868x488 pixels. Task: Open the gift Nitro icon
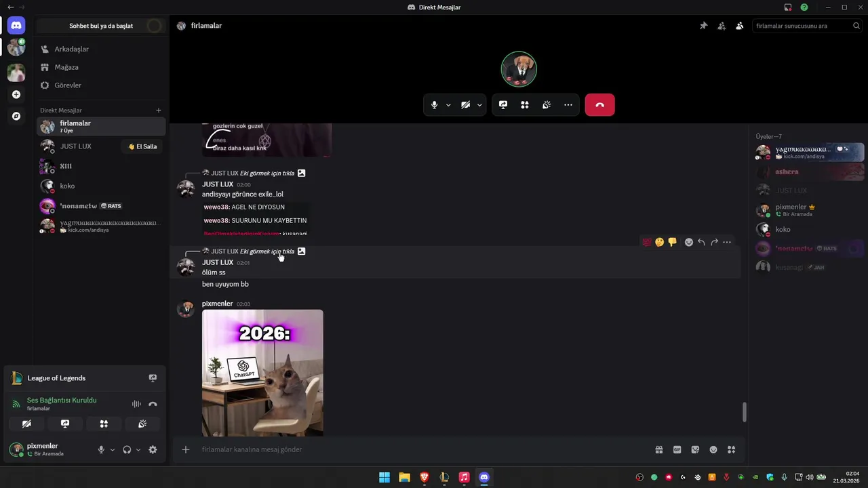click(x=658, y=449)
